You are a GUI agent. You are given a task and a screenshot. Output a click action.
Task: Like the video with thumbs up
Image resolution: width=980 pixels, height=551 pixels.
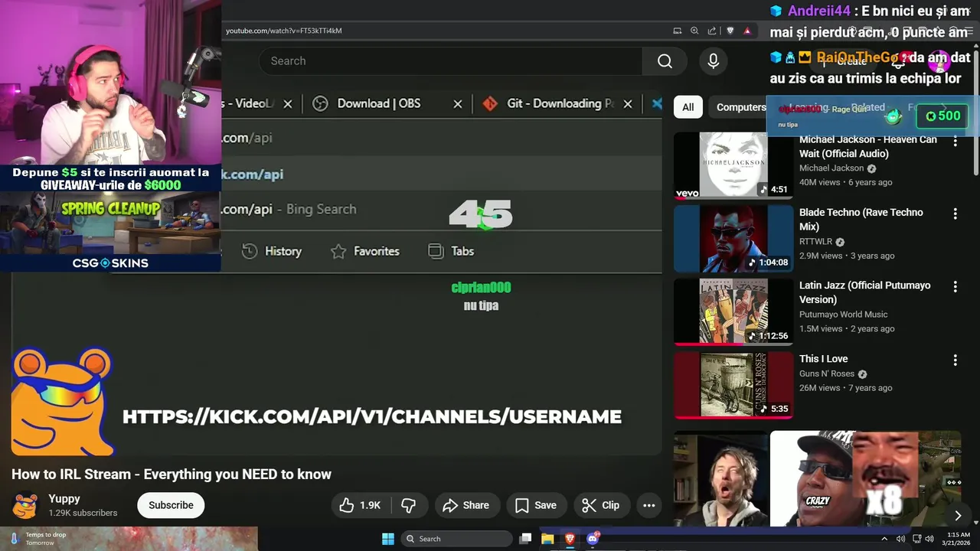pyautogui.click(x=360, y=505)
